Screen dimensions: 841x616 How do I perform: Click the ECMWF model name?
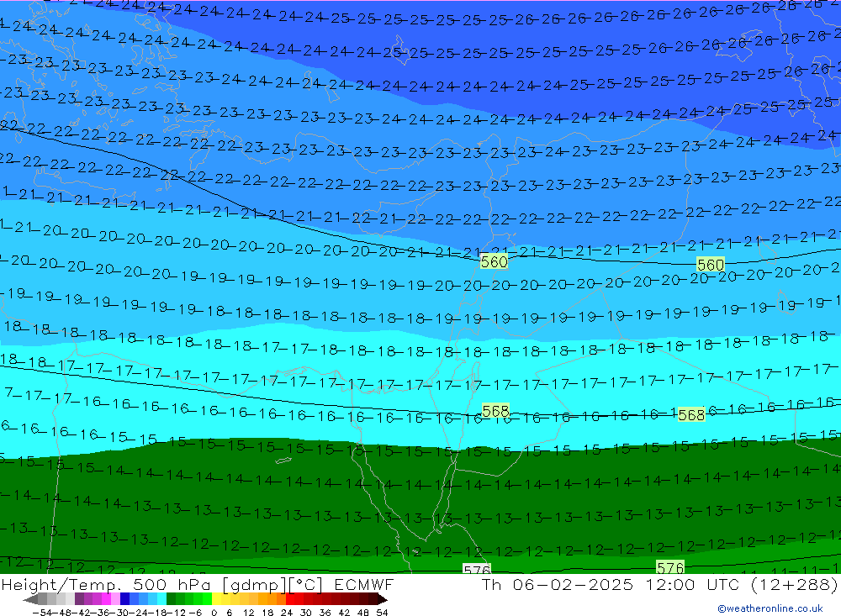click(364, 584)
